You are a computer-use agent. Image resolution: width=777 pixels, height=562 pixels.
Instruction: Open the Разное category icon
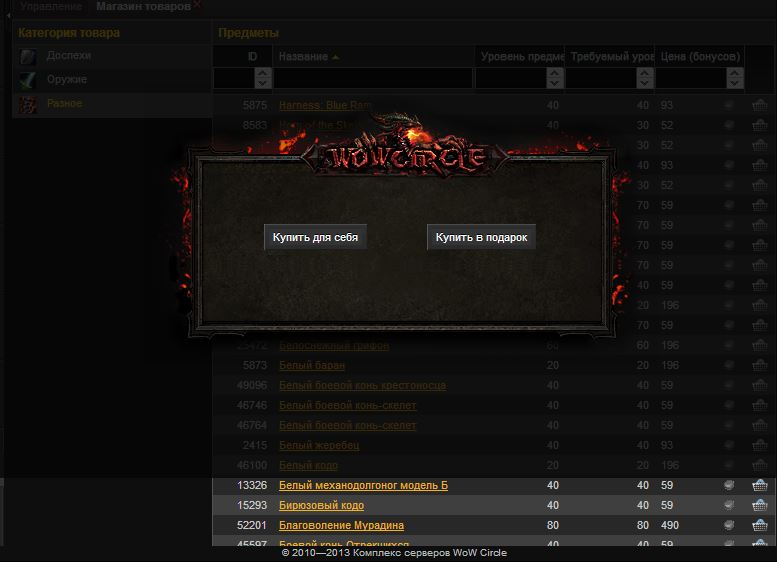click(x=28, y=104)
